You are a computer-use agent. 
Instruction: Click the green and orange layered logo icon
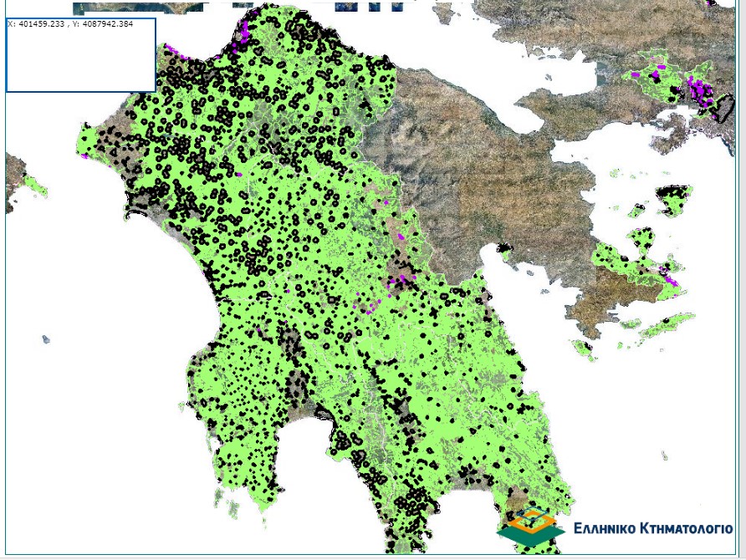pyautogui.click(x=531, y=527)
